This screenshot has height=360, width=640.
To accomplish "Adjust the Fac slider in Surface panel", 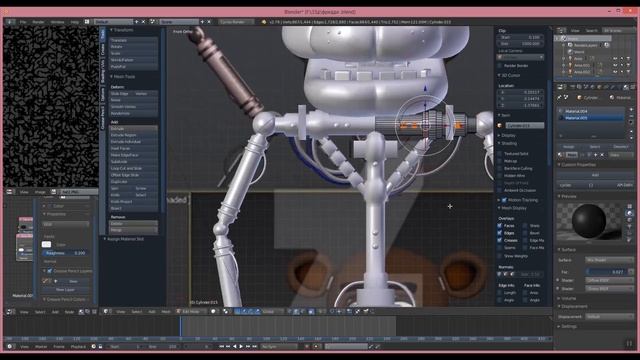I will pyautogui.click(x=606, y=271).
